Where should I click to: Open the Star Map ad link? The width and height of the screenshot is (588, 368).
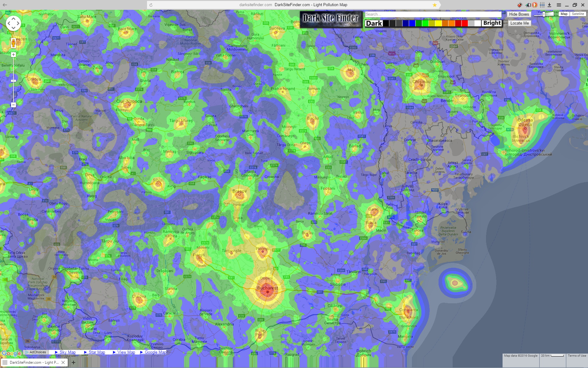95,352
